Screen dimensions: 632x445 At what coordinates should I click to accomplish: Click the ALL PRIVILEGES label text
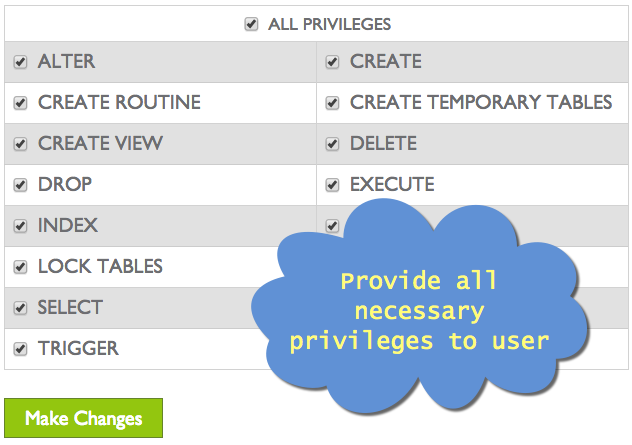tap(329, 24)
